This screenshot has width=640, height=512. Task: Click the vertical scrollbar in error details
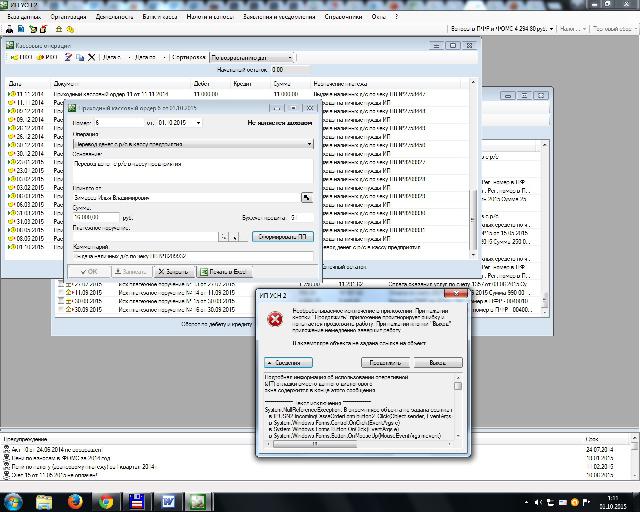(458, 406)
